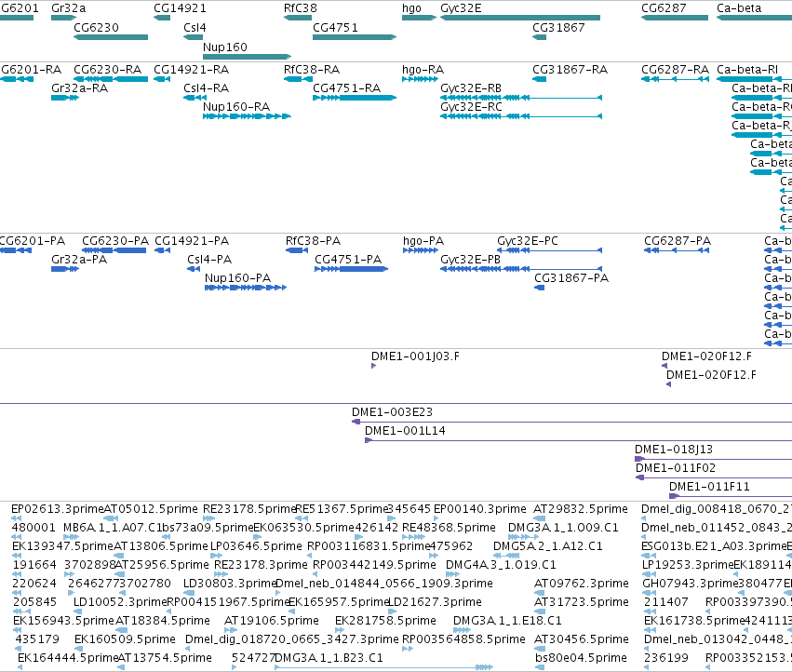Open the DME1-001L14 BAC label
792x672 pixels.
(x=405, y=431)
